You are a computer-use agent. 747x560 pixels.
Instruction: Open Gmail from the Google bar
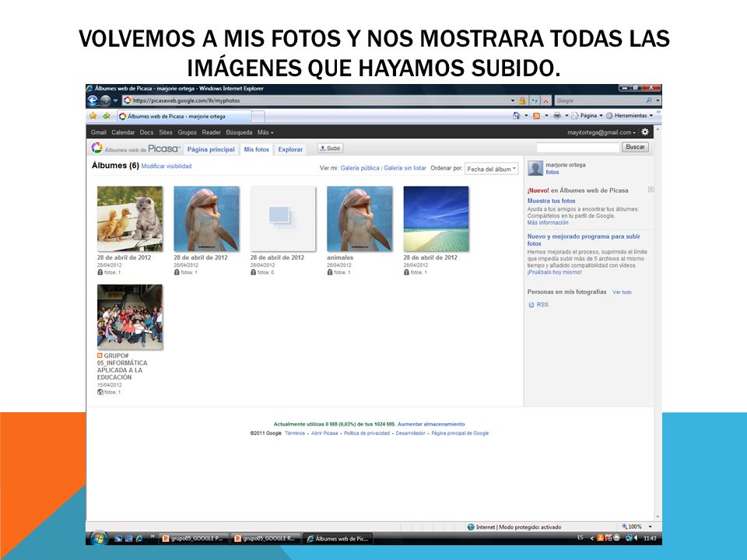[98, 132]
